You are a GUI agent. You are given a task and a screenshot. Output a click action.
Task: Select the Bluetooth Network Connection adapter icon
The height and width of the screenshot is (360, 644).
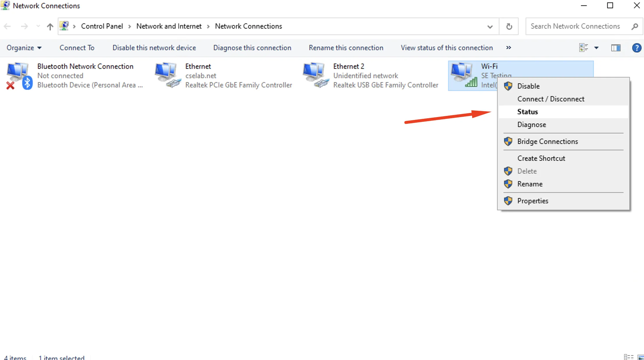point(19,76)
